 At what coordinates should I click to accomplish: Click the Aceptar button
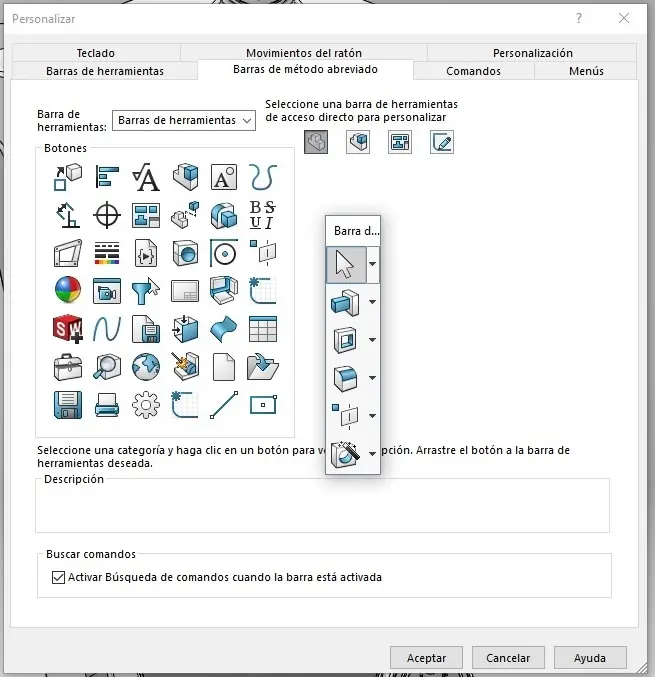coord(426,658)
